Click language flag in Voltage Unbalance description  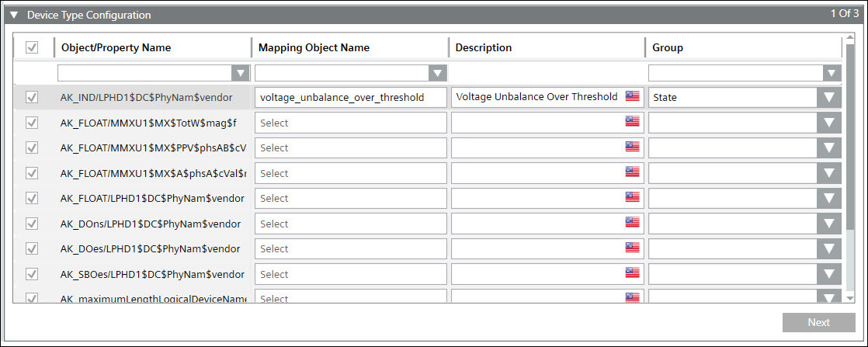632,97
